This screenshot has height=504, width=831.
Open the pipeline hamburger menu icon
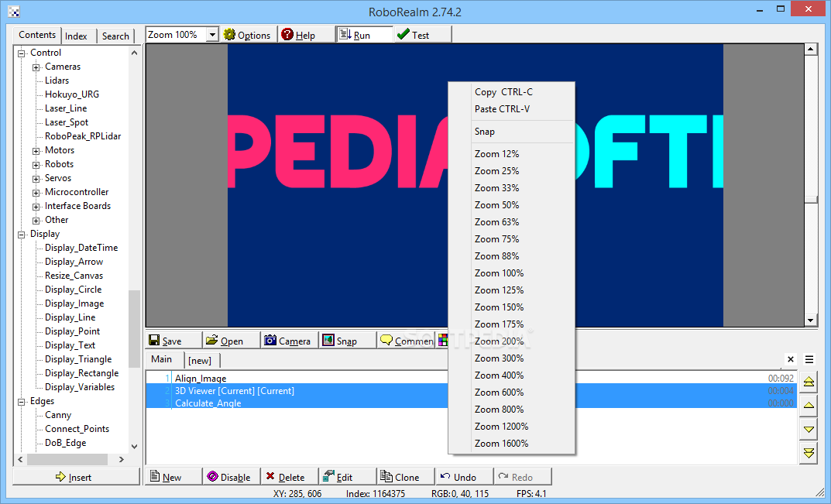[x=809, y=359]
